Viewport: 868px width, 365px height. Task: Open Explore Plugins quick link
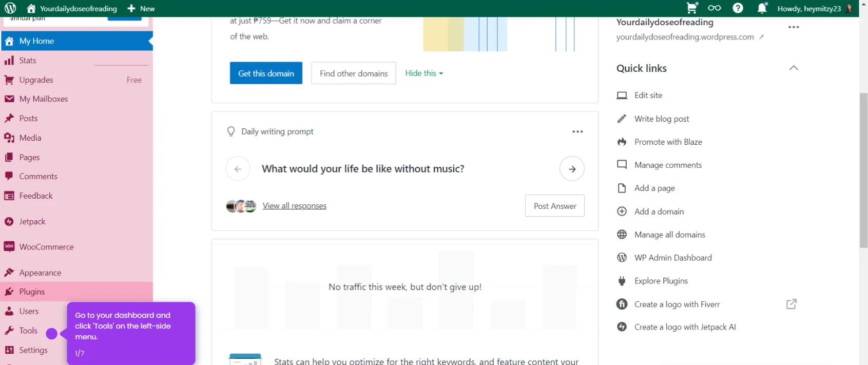[661, 281]
